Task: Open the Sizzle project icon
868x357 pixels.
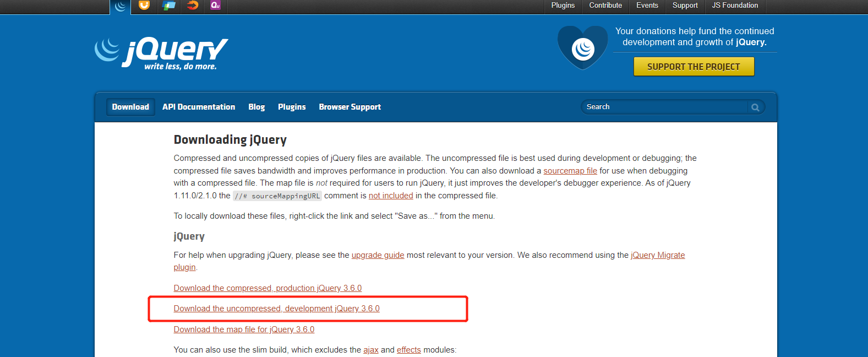Action: pyautogui.click(x=193, y=6)
